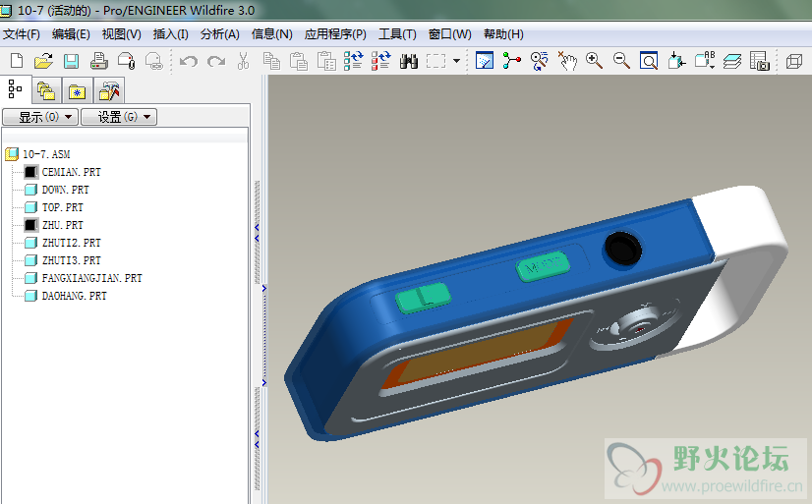Click the black round lens on model
Viewport: 812px width, 504px height.
click(623, 249)
